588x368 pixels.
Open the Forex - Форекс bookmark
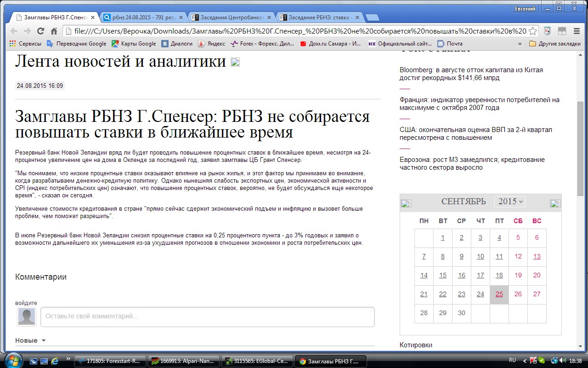point(263,44)
